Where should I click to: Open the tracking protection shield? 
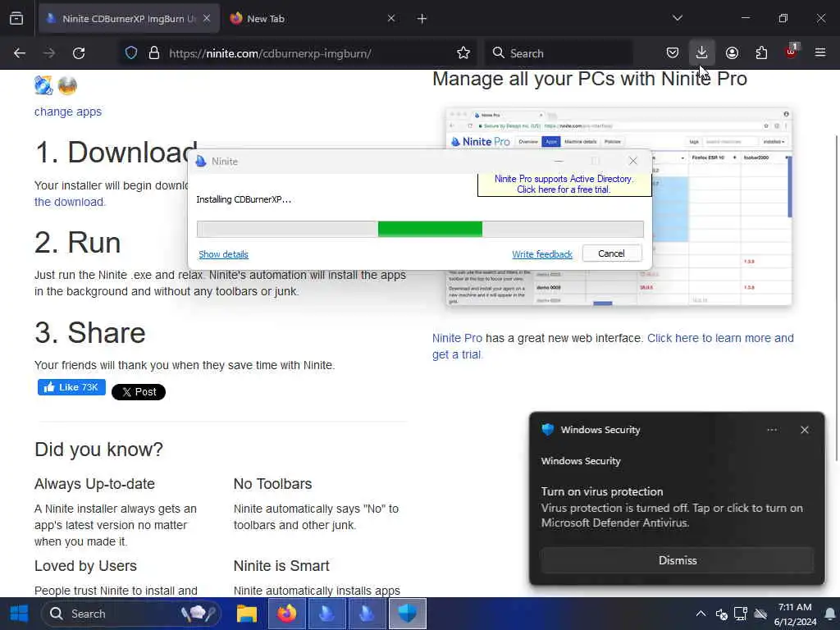click(131, 53)
